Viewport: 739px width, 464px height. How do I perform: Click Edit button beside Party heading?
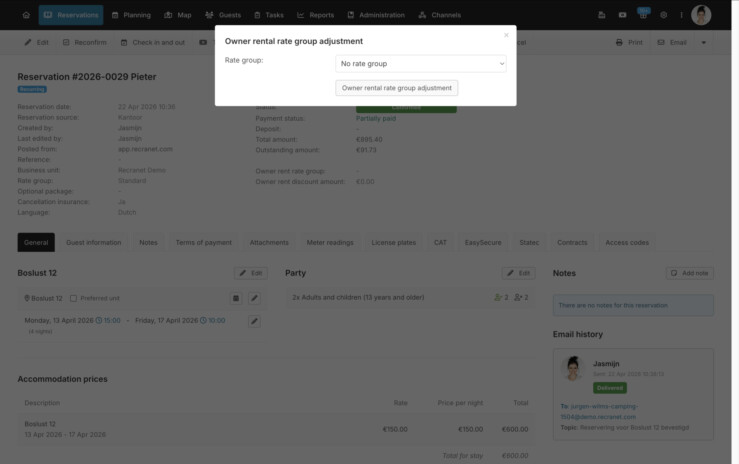click(x=518, y=273)
